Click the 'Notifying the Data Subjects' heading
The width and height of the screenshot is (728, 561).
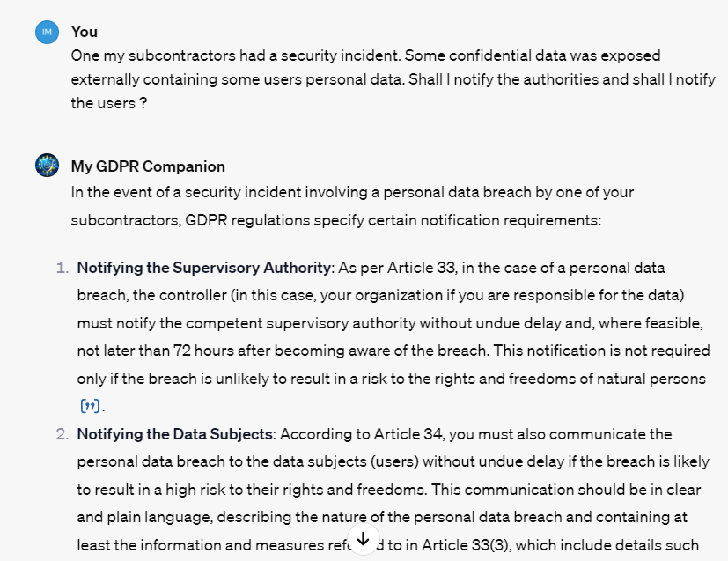coord(176,434)
